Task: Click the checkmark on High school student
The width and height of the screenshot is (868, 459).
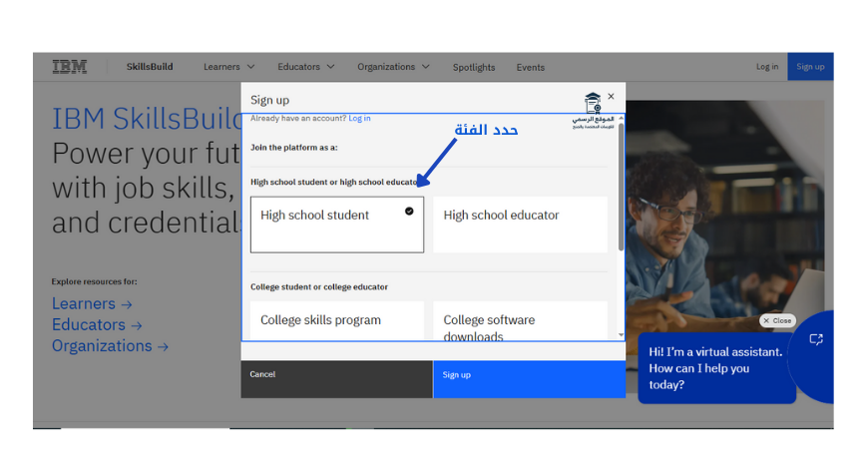Action: point(409,211)
